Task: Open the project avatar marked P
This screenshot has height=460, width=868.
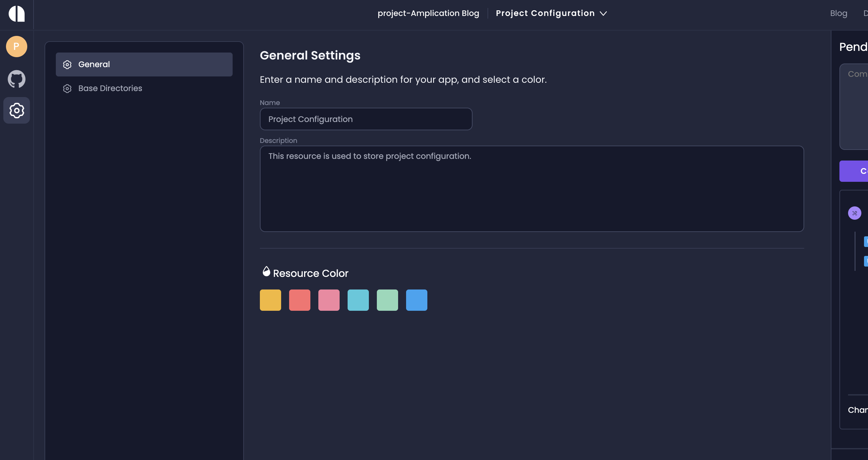Action: tap(16, 47)
